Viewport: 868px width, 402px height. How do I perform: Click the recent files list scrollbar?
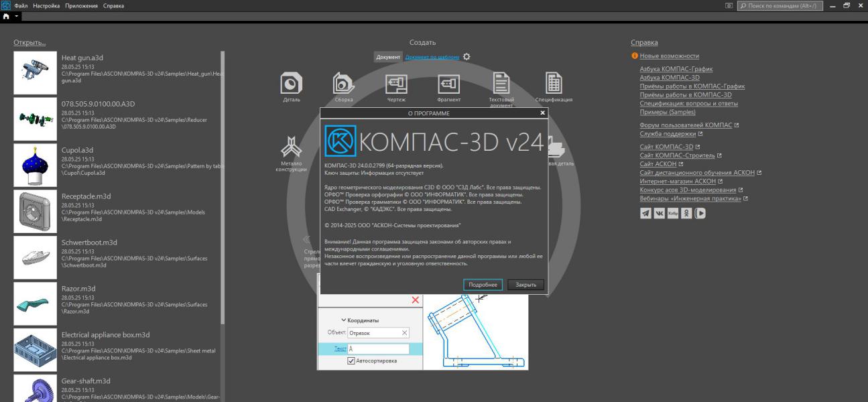(223, 188)
